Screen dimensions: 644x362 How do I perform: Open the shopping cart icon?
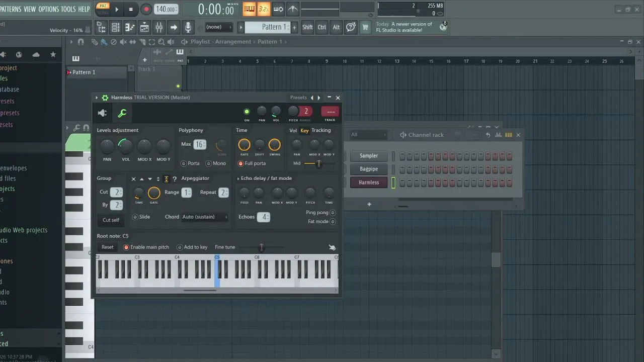click(365, 27)
